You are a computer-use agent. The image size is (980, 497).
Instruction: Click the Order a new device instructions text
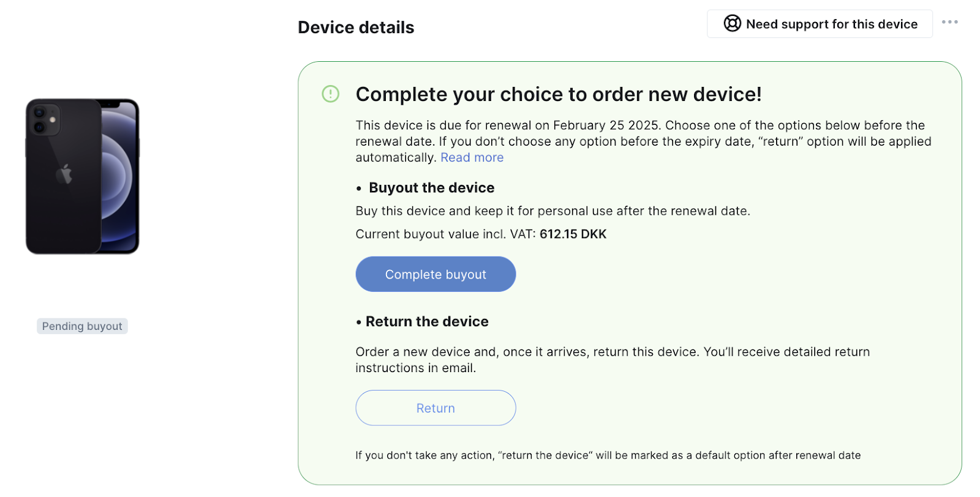pos(612,360)
